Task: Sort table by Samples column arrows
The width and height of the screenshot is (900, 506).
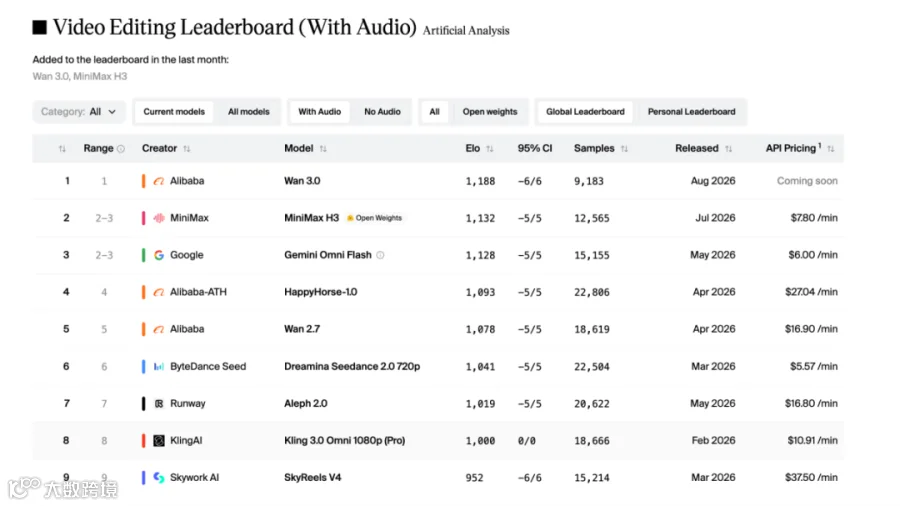Action: click(624, 149)
